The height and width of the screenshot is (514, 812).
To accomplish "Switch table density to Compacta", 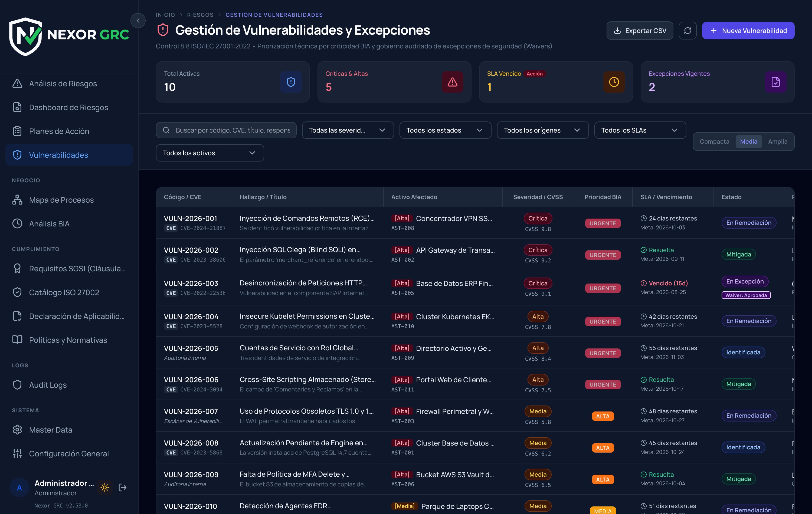I will pyautogui.click(x=714, y=141).
